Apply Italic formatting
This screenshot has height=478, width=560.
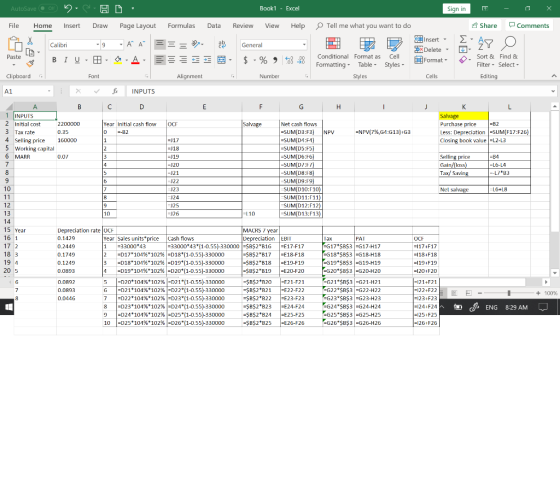pyautogui.click(x=65, y=60)
